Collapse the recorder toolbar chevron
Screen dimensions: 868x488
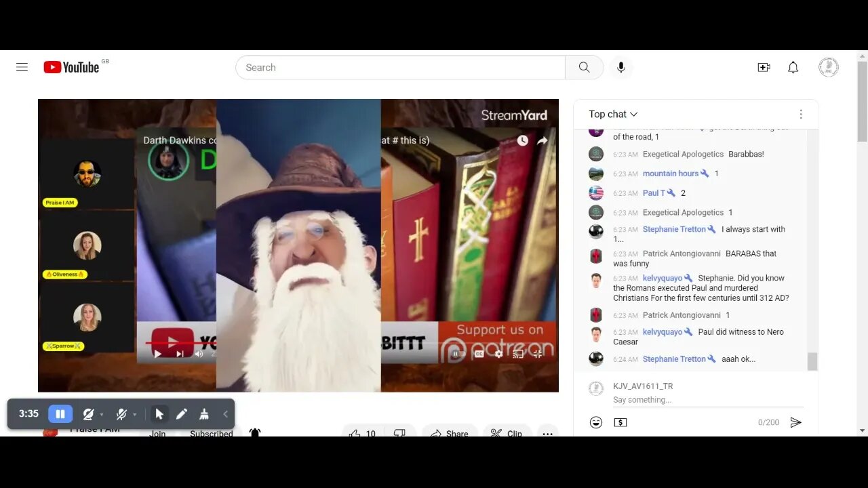point(225,414)
